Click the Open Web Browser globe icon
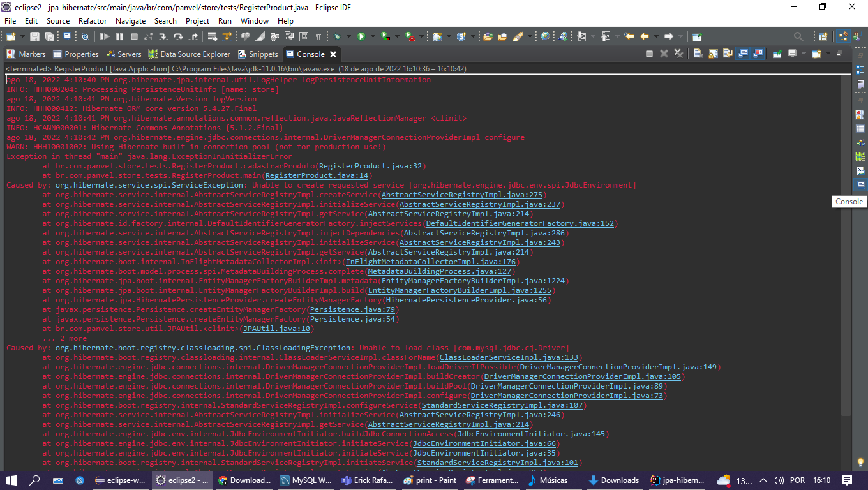The height and width of the screenshot is (490, 868). (545, 36)
